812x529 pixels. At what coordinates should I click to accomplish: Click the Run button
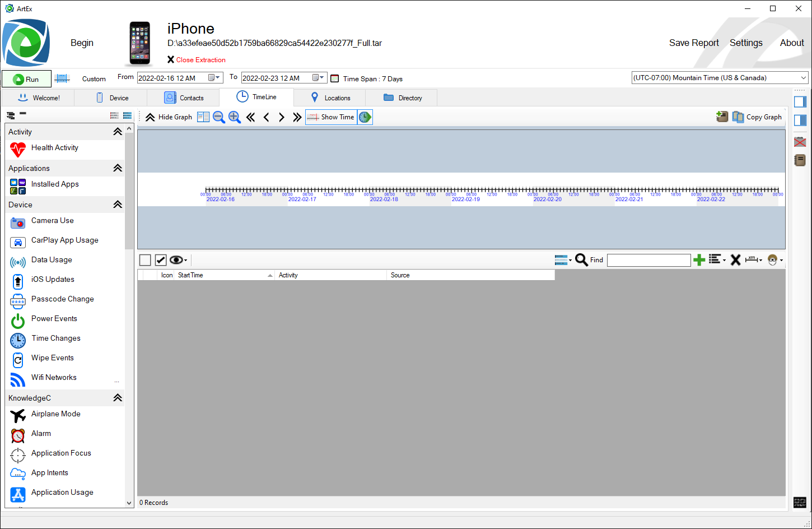pos(26,79)
